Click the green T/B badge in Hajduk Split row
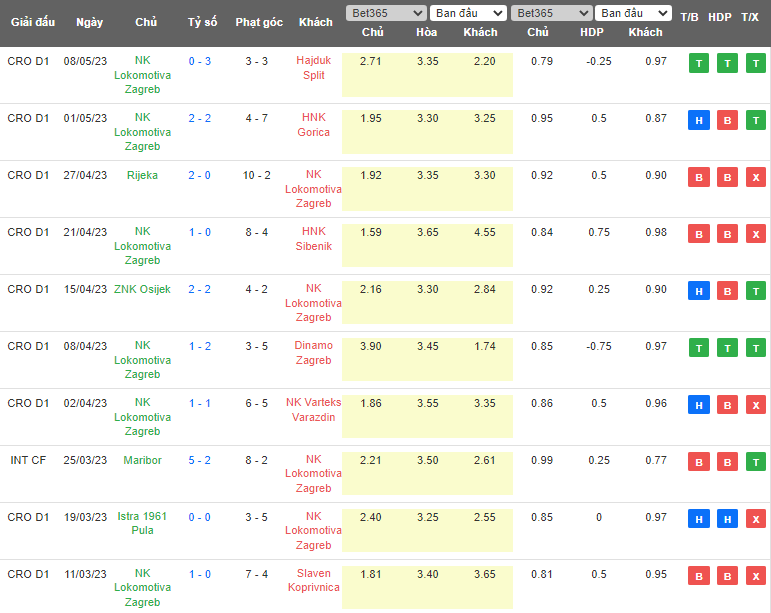 point(699,64)
